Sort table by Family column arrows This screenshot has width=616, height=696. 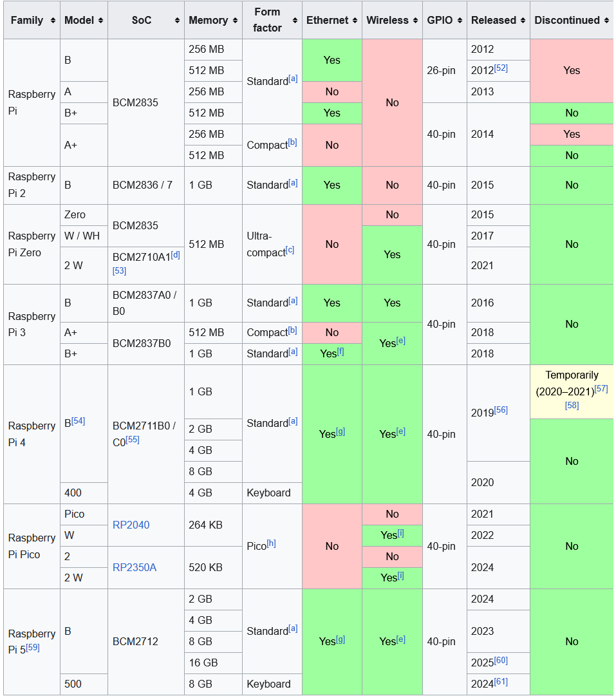pos(53,21)
